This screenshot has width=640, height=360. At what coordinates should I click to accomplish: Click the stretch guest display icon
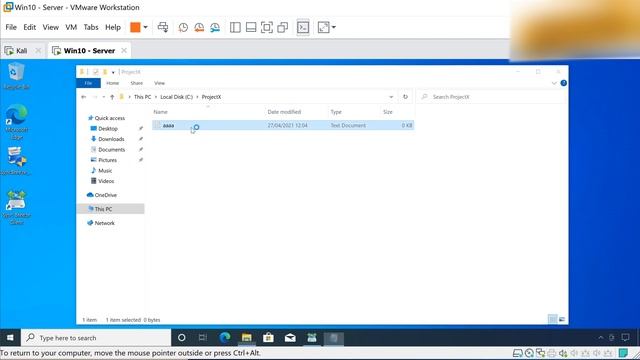pos(323,27)
